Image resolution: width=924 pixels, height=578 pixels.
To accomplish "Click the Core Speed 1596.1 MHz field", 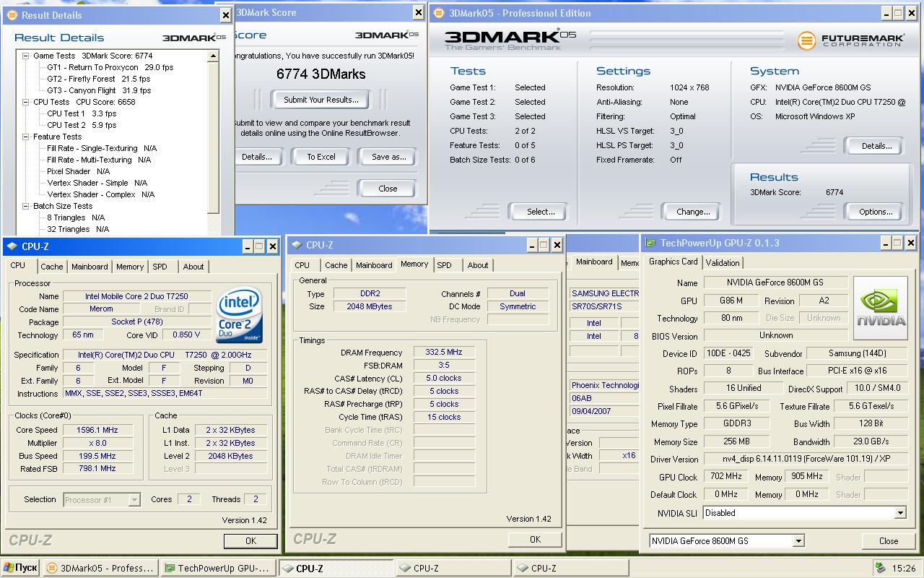I will (97, 430).
